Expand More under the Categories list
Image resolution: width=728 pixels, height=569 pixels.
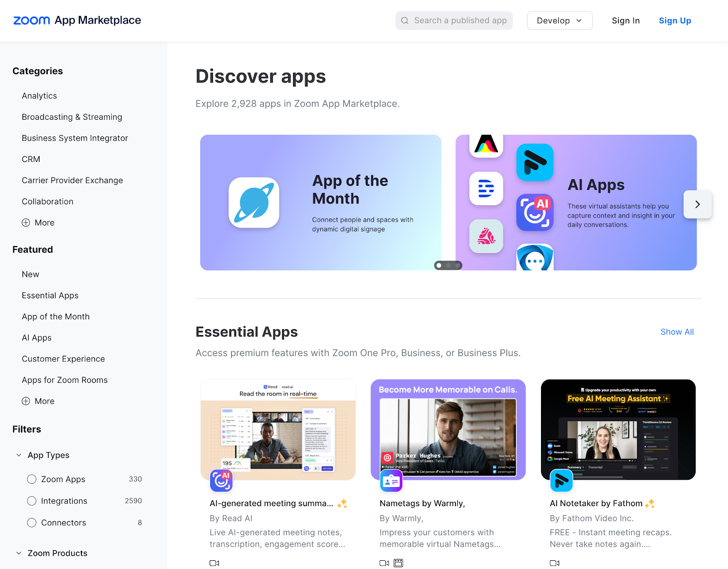click(38, 223)
